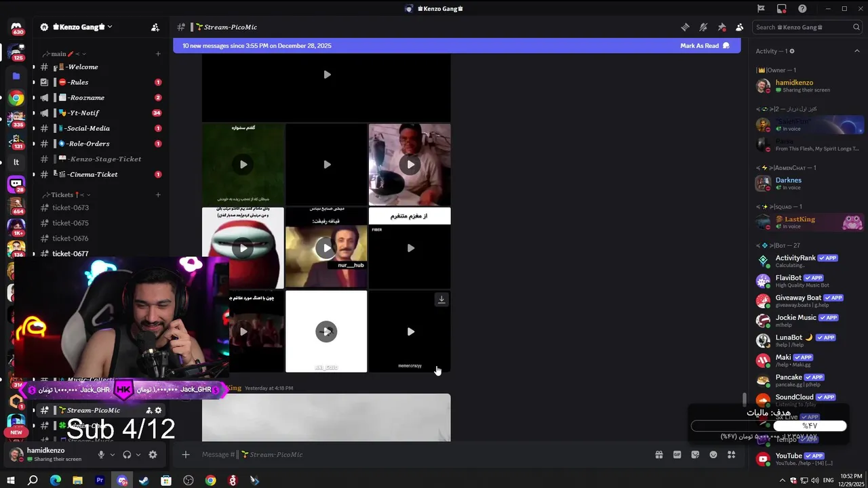The width and height of the screenshot is (868, 488).
Task: Open the apps icon in message bar
Action: (x=732, y=455)
